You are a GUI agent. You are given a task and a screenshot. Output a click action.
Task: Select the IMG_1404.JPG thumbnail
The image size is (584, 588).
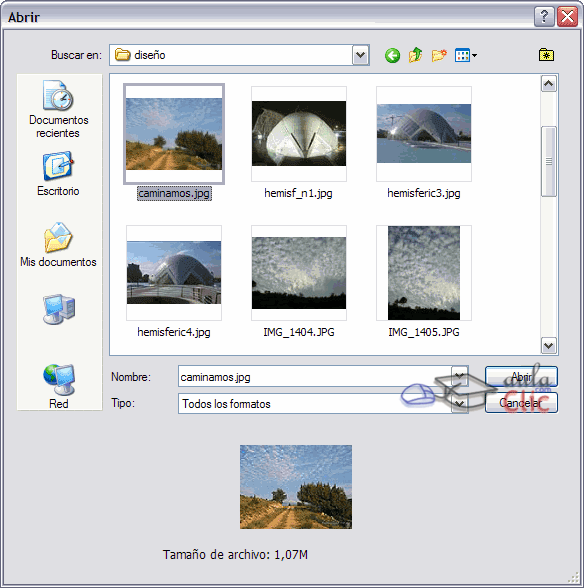[x=299, y=273]
